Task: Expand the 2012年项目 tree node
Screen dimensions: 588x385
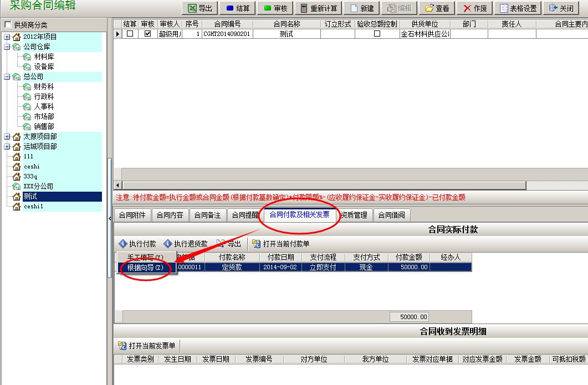Action: [x=7, y=37]
